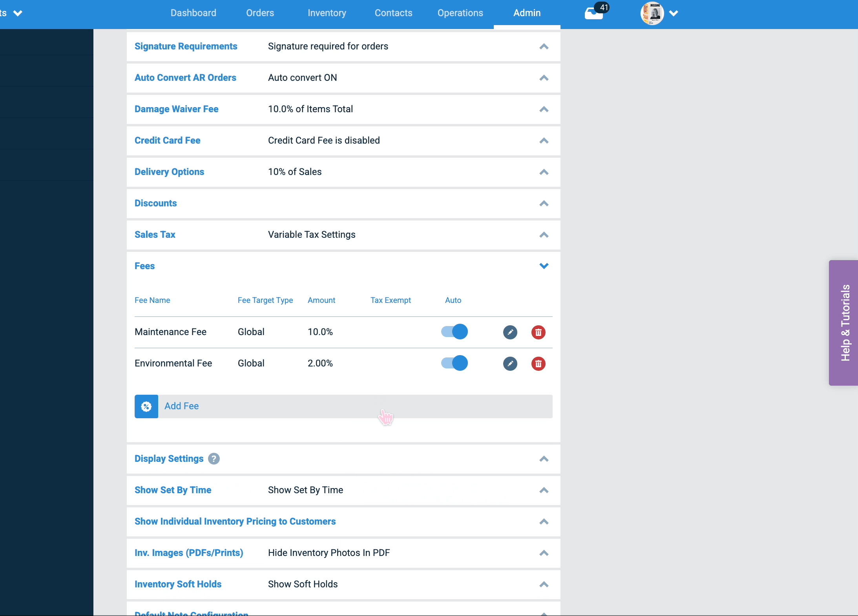The image size is (858, 616).
Task: Select the Admin tab
Action: 527,13
